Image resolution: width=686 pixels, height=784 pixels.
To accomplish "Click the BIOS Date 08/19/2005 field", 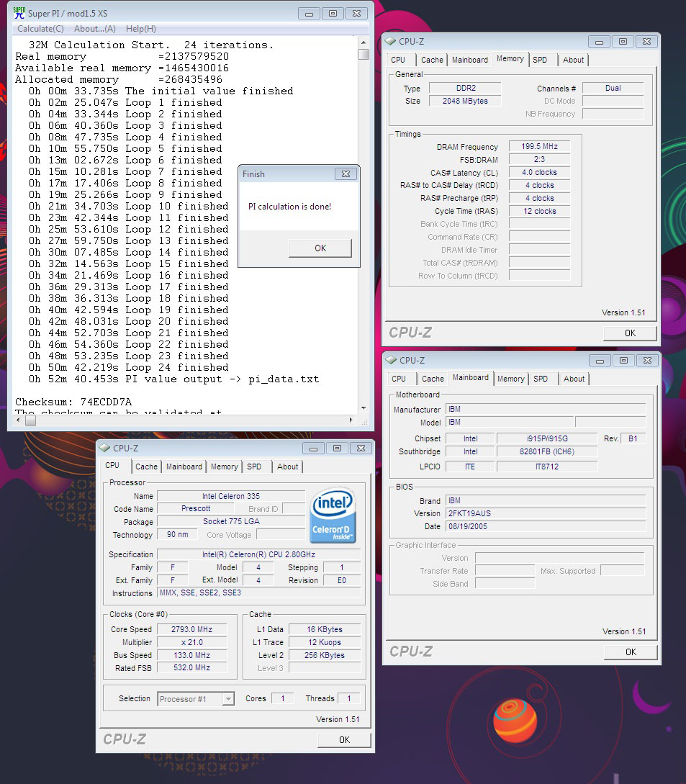I will tap(546, 526).
